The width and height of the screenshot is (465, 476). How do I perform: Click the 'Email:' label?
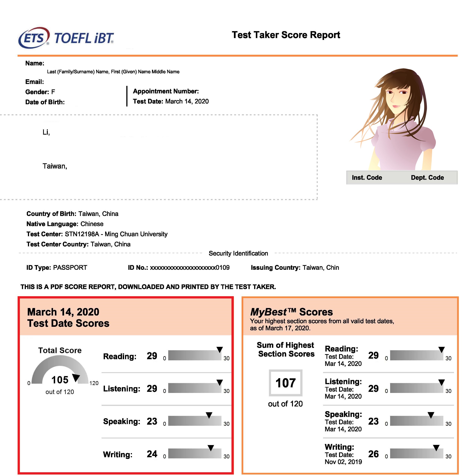click(x=34, y=82)
